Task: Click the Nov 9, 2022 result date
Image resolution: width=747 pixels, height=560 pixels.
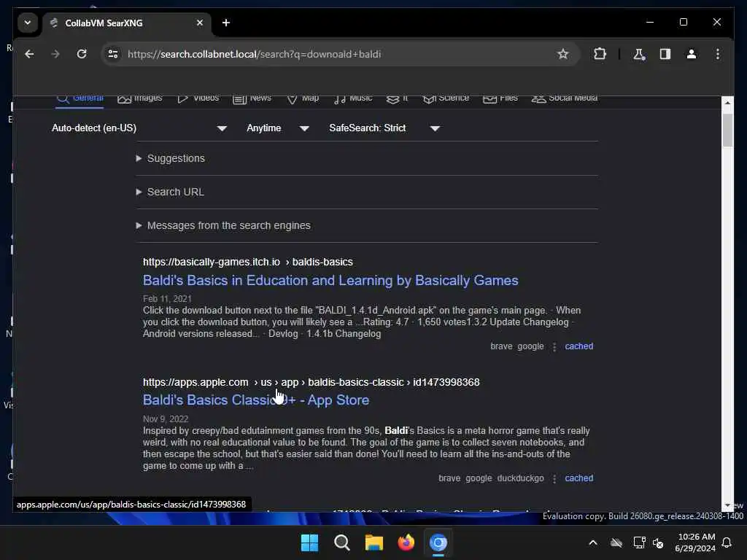Action: click(166, 419)
